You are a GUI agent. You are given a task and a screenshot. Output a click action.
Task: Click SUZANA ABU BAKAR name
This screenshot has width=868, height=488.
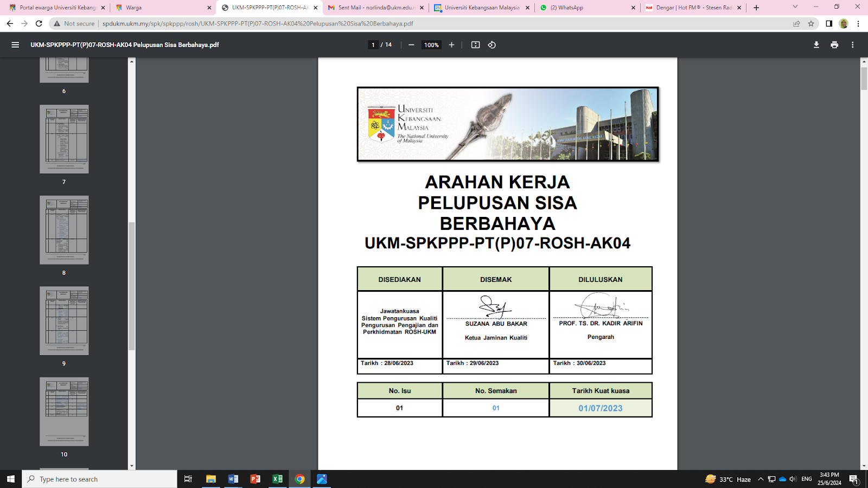tap(496, 324)
